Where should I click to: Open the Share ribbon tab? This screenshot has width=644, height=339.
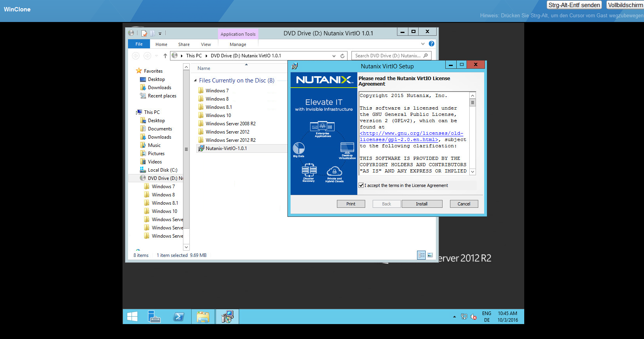coord(184,44)
